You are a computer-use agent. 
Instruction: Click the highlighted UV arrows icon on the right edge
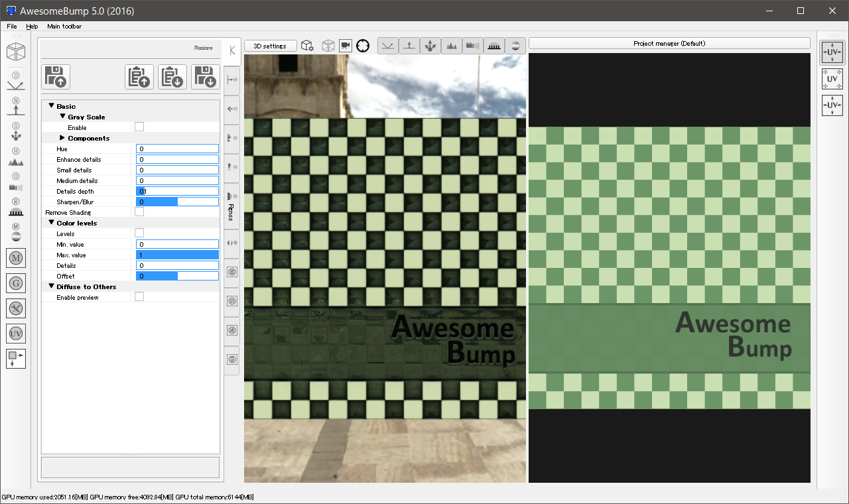tap(832, 52)
